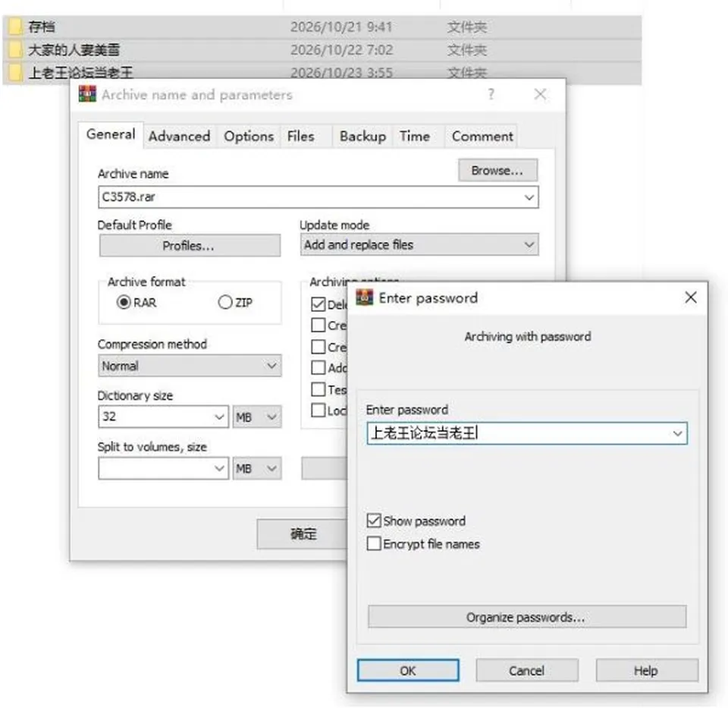
Task: Click the WinRAR icon in Enter password title bar
Action: 365,297
